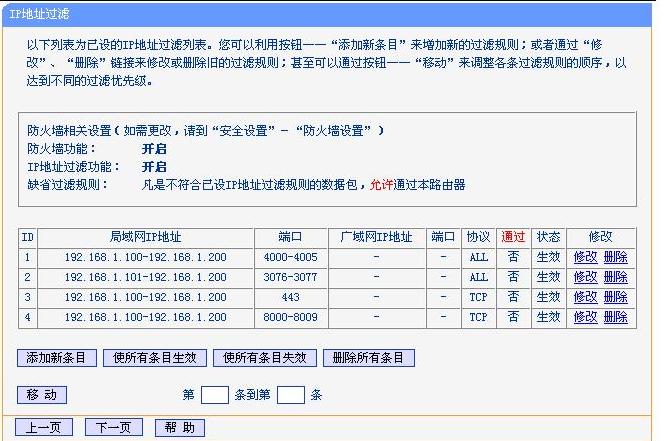The image size is (667, 441).
Task: Select port cell 3076-3077
Action: click(x=291, y=277)
